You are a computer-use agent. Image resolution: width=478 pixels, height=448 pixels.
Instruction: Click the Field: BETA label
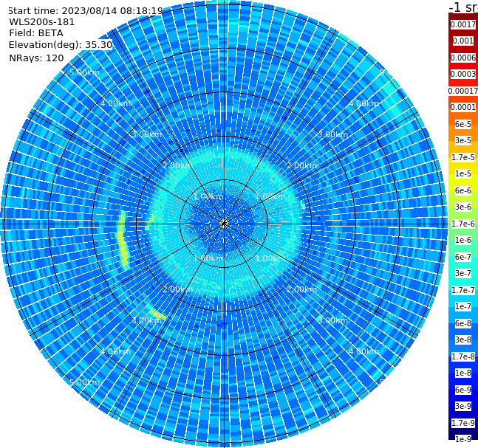[x=36, y=33]
